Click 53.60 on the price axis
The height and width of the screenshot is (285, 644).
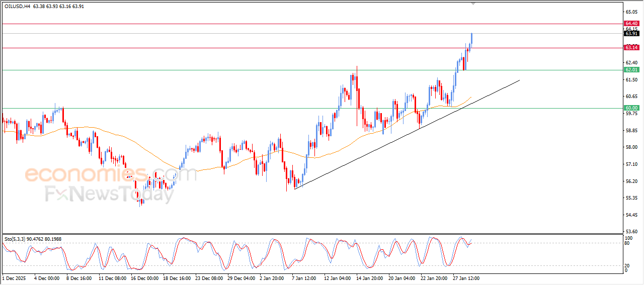tap(630, 232)
